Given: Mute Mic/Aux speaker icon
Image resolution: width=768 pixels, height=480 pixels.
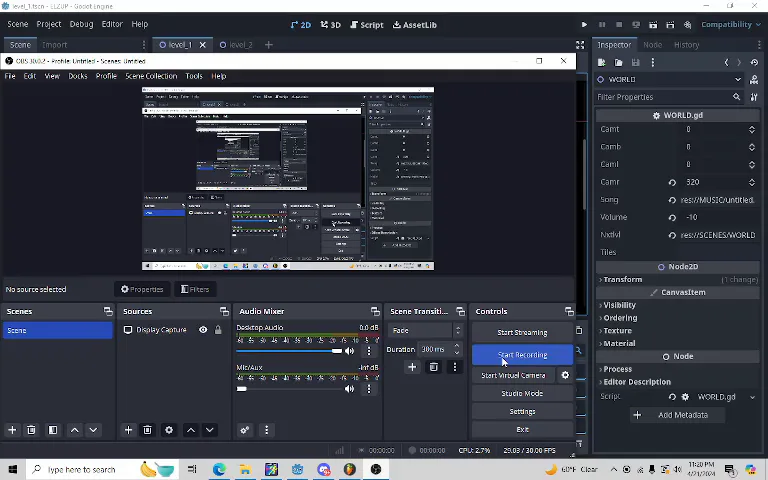Looking at the screenshot, I should [x=350, y=388].
